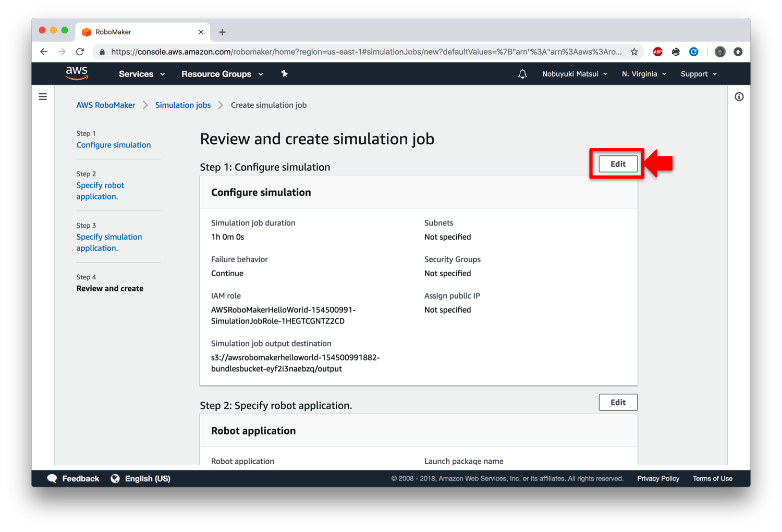Viewport: 782px width, 532px height.
Task: Click the pinned shortcut pin icon in navbar
Action: (x=285, y=74)
